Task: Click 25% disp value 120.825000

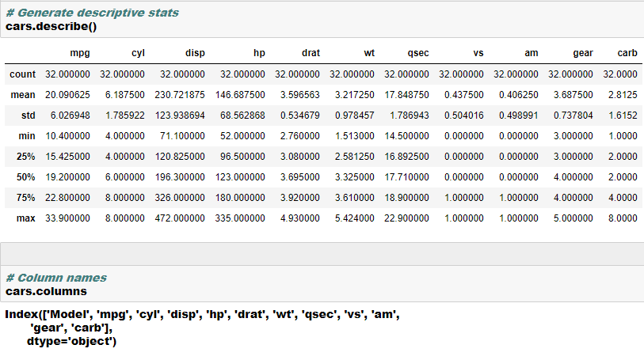Action: (180, 157)
